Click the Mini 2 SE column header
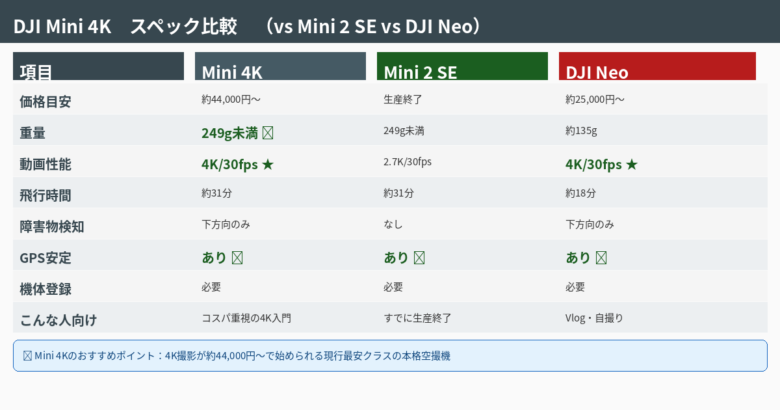The width and height of the screenshot is (780, 410). point(462,66)
